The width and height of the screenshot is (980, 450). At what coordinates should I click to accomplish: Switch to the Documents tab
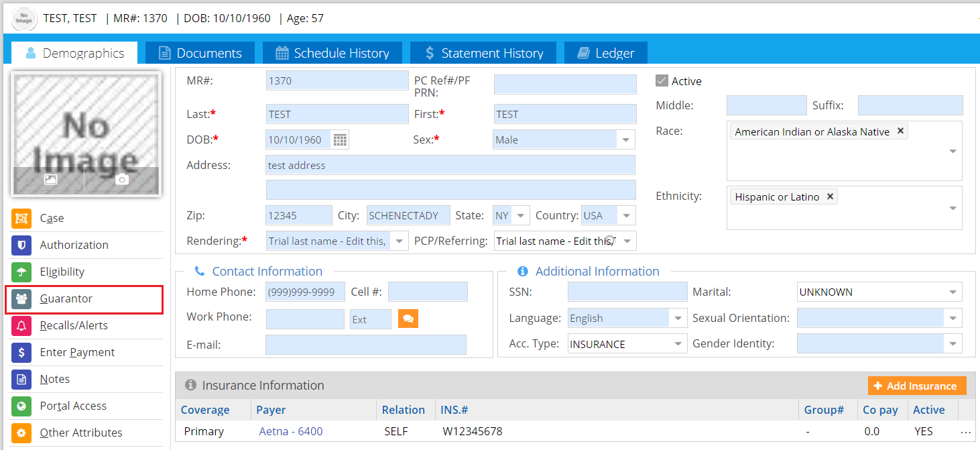point(200,53)
